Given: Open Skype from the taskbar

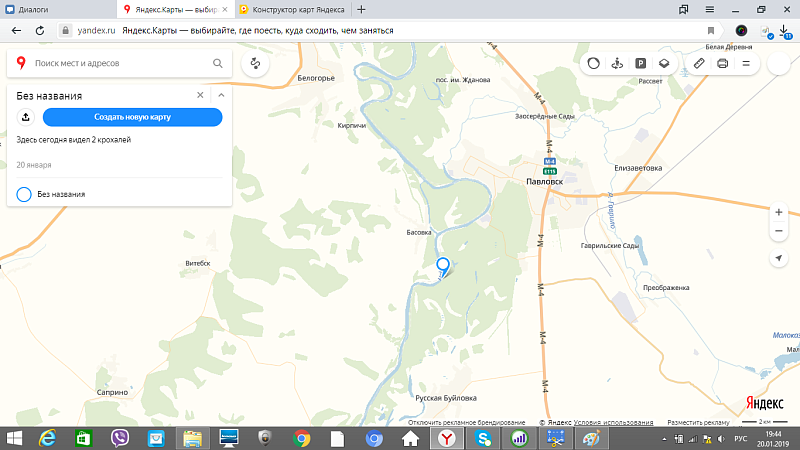Looking at the screenshot, I should [483, 438].
